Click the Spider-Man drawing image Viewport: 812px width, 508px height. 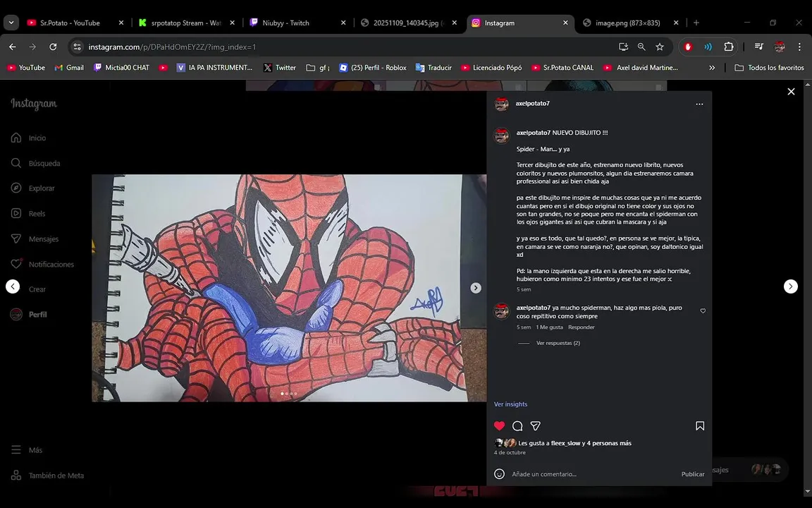pyautogui.click(x=288, y=288)
